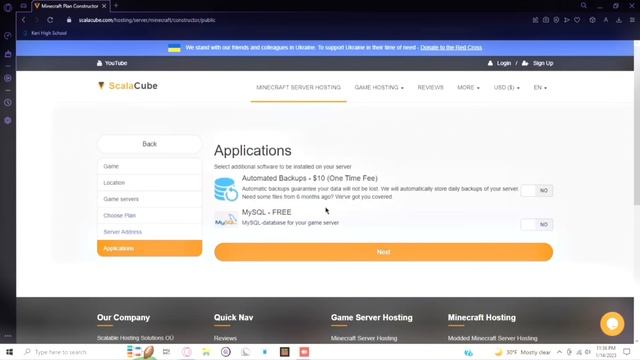Open the browser easy setup menu icon

(x=632, y=20)
